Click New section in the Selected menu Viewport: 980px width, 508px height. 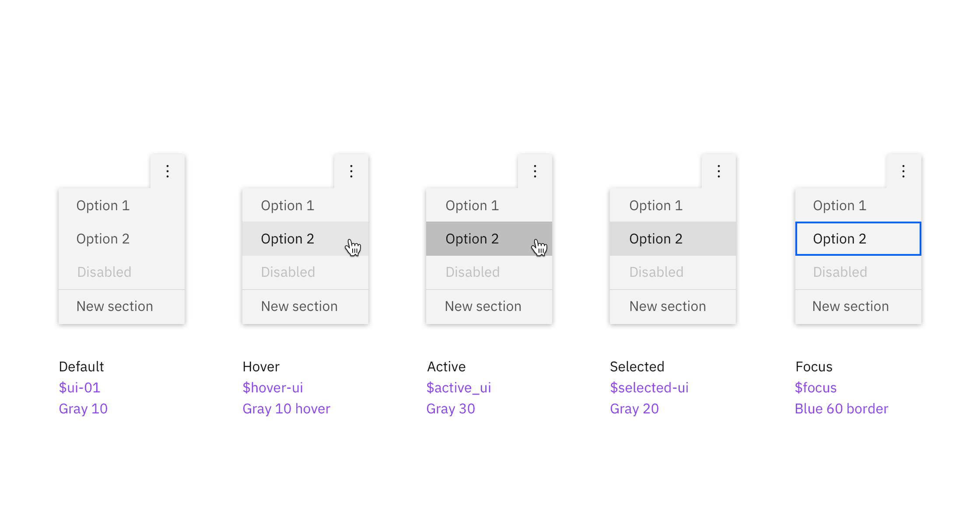tap(667, 306)
